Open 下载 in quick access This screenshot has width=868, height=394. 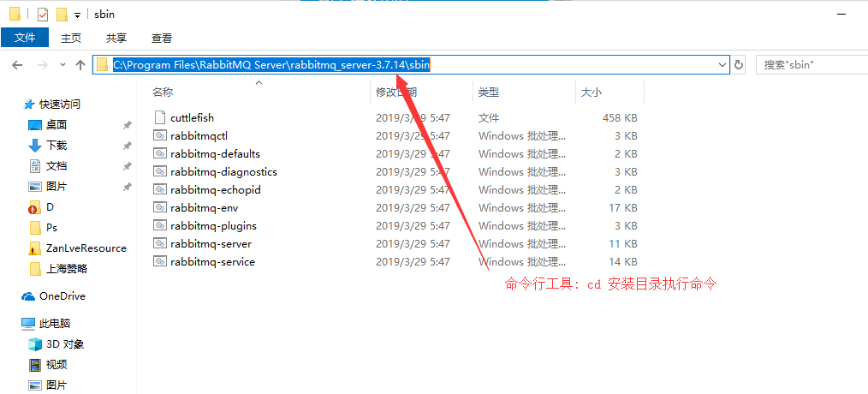(x=56, y=146)
